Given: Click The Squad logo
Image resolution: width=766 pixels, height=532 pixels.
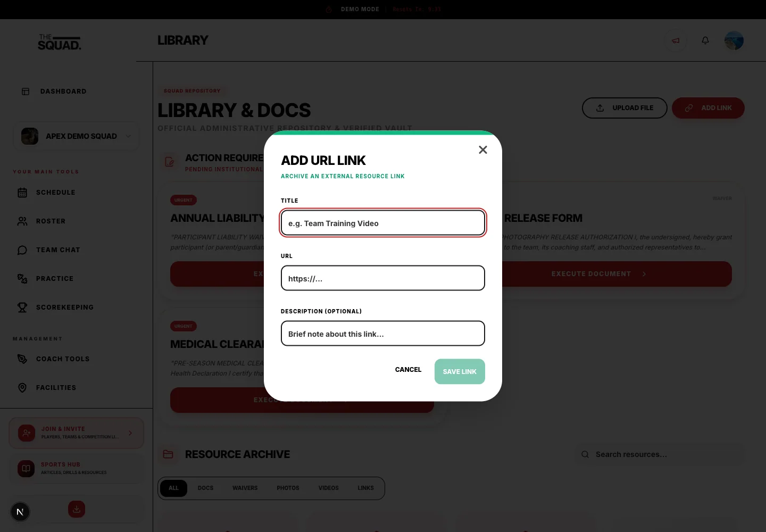Looking at the screenshot, I should 60,42.
